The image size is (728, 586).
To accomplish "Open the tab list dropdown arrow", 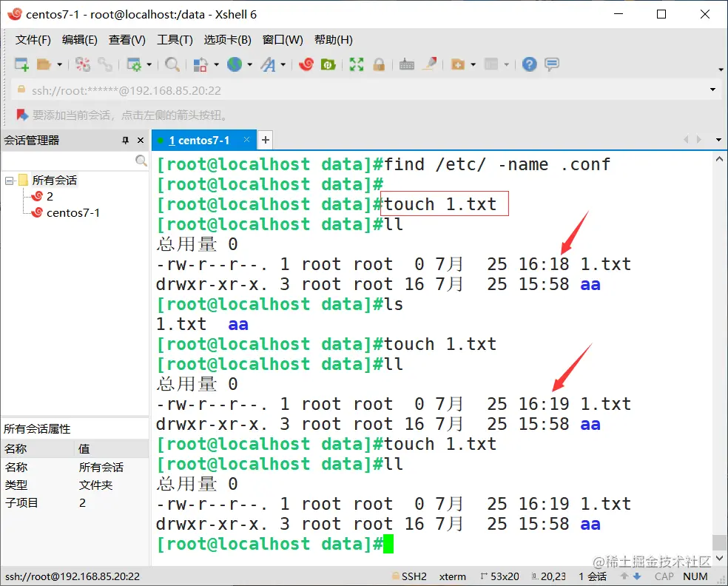I will coord(718,140).
